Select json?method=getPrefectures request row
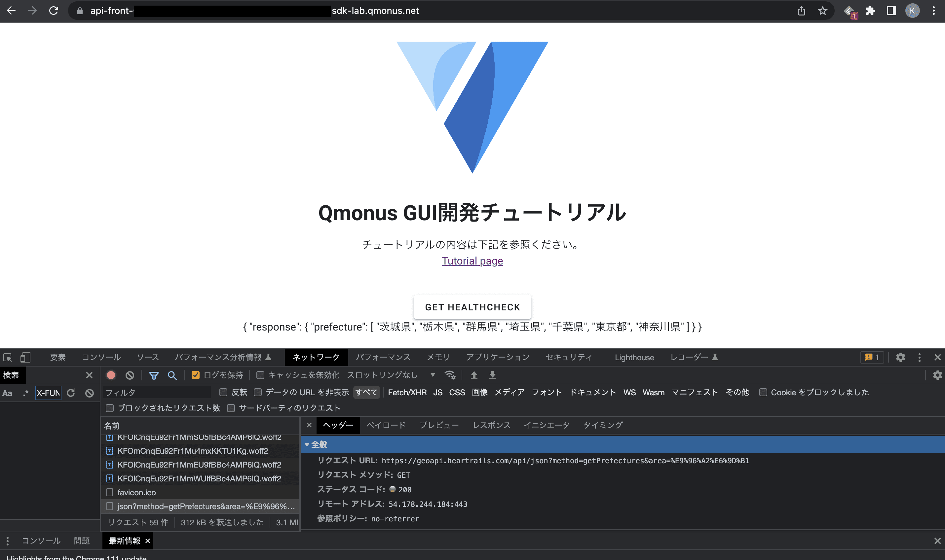The image size is (945, 560). pos(200,507)
